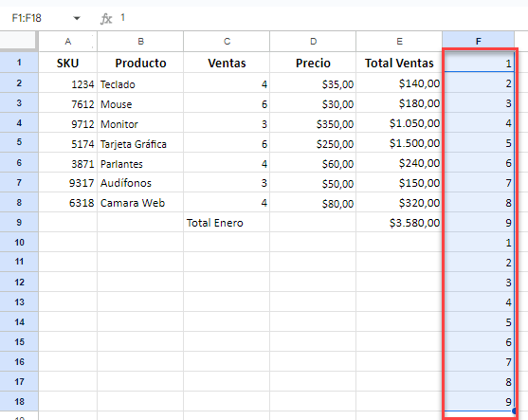Open the name box dropdown arrow
The height and width of the screenshot is (420, 528).
point(77,18)
